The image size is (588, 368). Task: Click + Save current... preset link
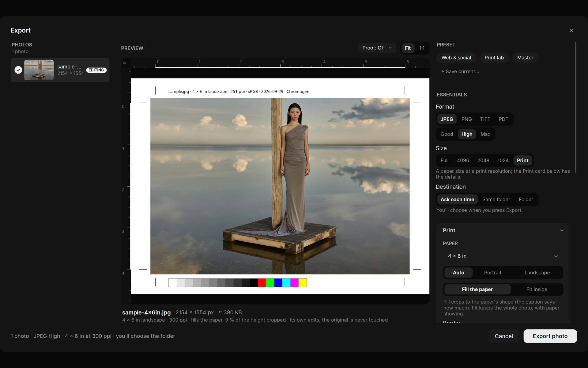point(460,71)
